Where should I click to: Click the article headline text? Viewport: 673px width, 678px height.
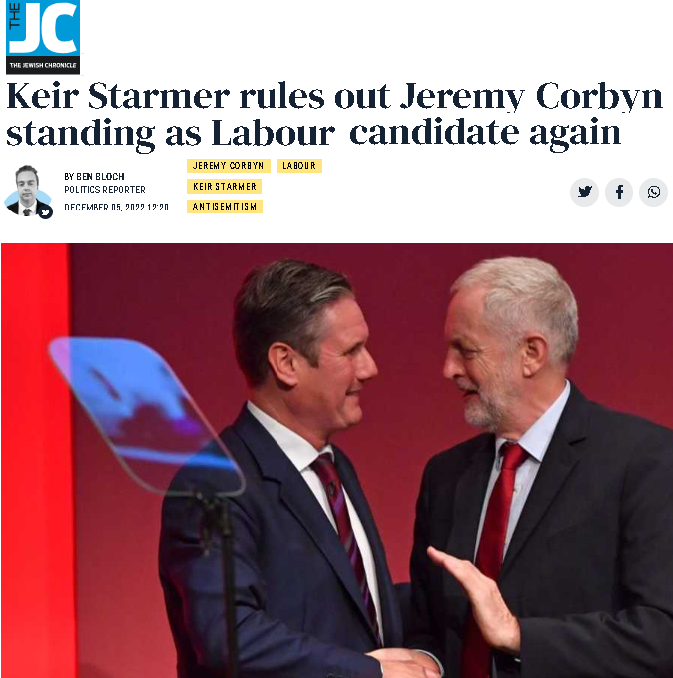point(334,115)
